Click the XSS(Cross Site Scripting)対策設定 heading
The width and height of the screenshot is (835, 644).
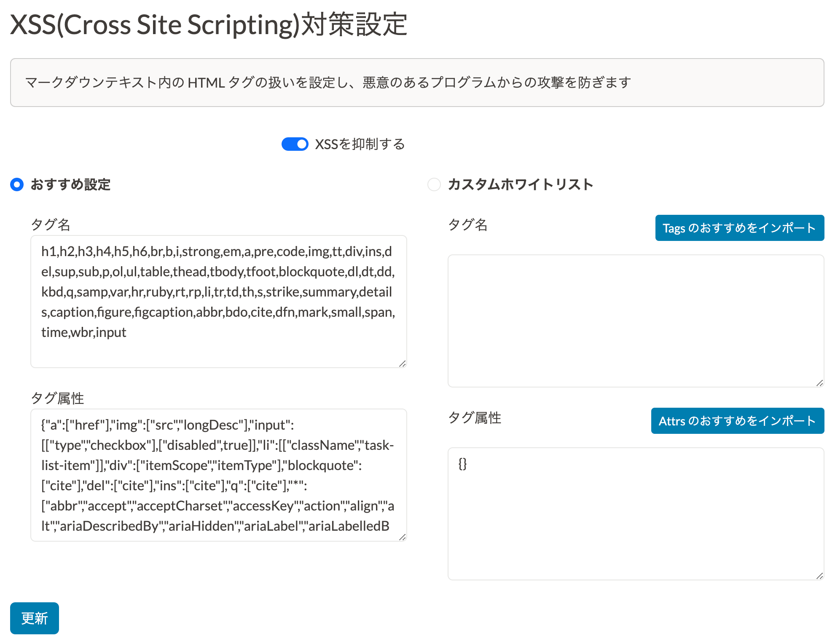point(209,24)
